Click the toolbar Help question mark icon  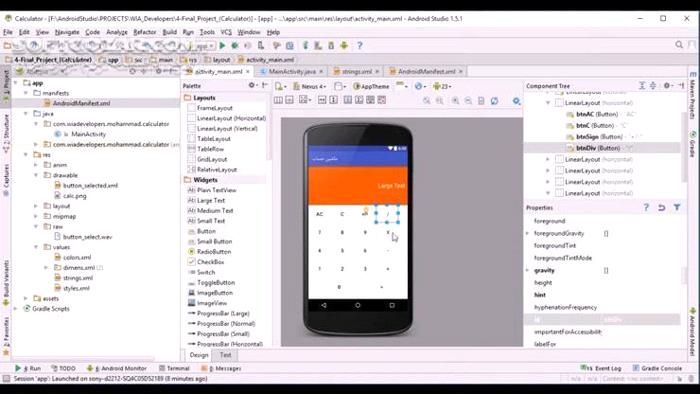pyautogui.click(x=359, y=46)
